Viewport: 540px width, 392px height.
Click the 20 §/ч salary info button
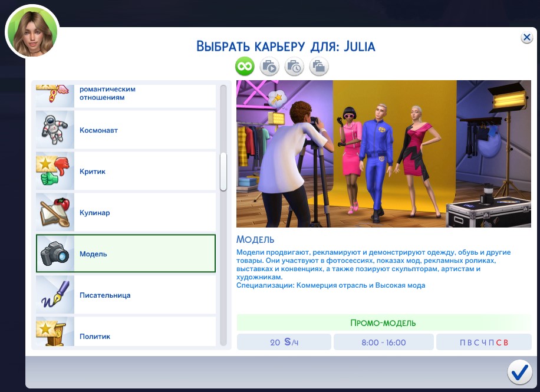284,341
